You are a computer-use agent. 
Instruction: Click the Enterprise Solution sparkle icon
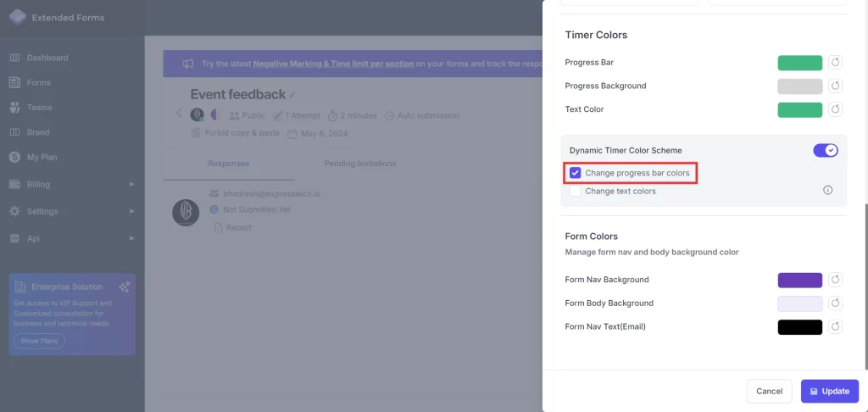(x=124, y=287)
